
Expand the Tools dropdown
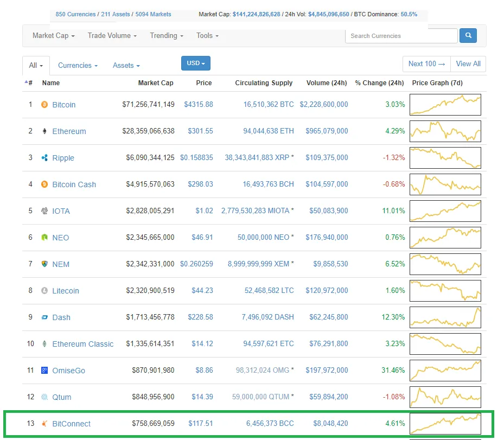(207, 36)
